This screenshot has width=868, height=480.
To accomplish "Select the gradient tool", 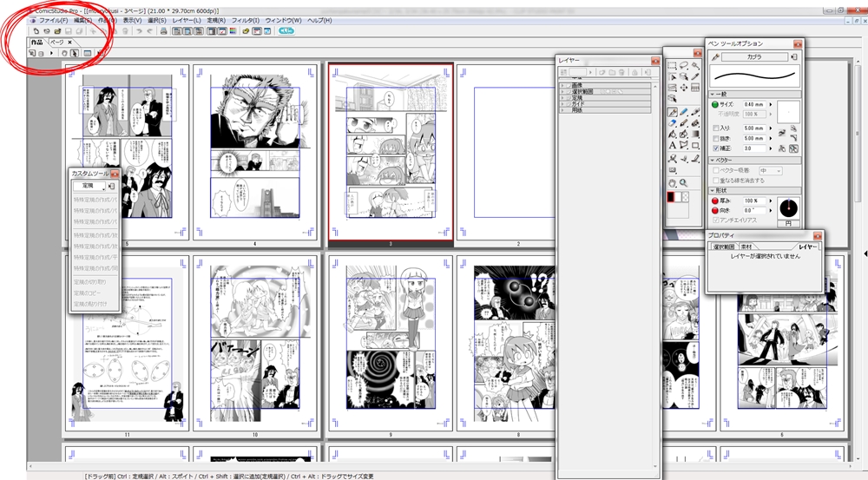I will point(695,134).
